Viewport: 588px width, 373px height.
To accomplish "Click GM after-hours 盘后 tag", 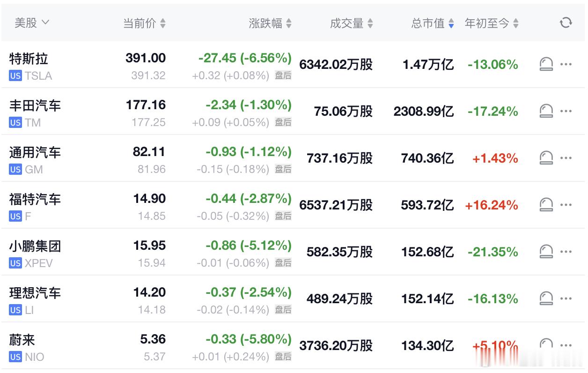I will [x=283, y=169].
